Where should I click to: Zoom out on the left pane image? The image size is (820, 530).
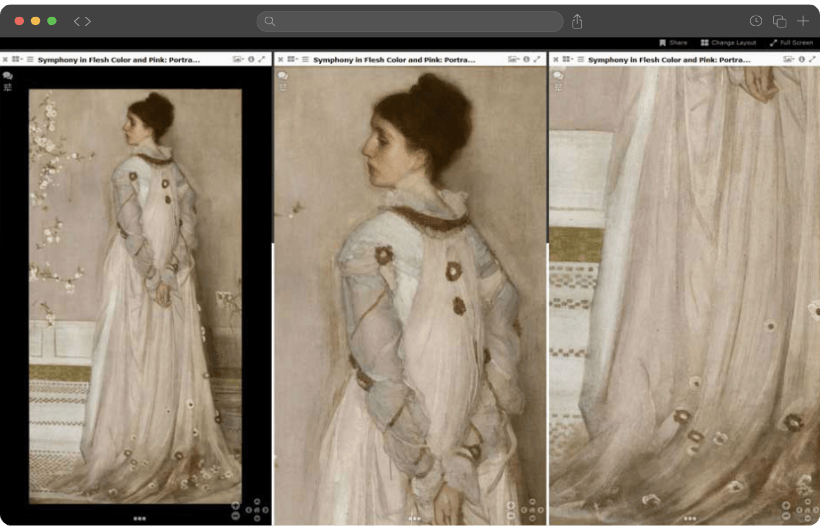tap(235, 516)
